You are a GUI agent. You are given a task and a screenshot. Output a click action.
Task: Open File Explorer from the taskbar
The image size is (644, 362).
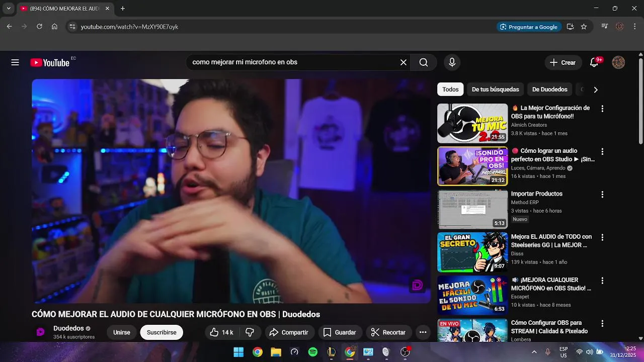tap(276, 352)
